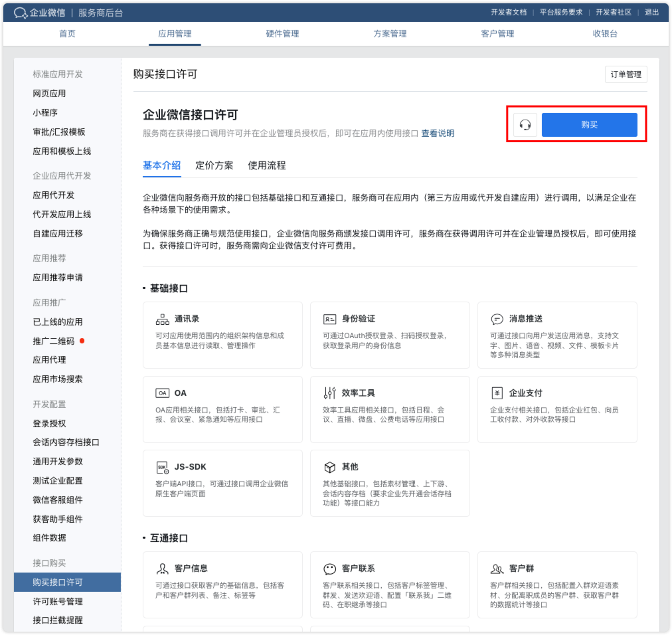Open 应用推荐申请 sidebar item
The image size is (672, 635).
(x=58, y=278)
